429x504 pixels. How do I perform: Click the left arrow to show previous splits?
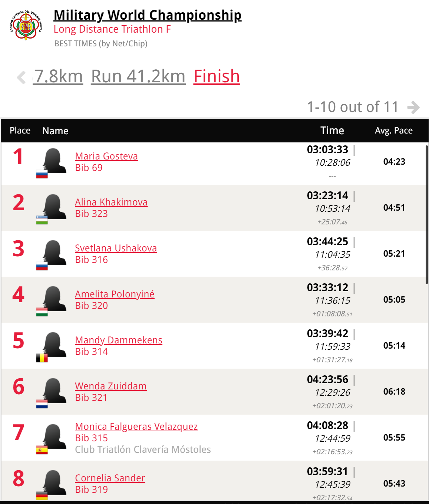(x=22, y=78)
